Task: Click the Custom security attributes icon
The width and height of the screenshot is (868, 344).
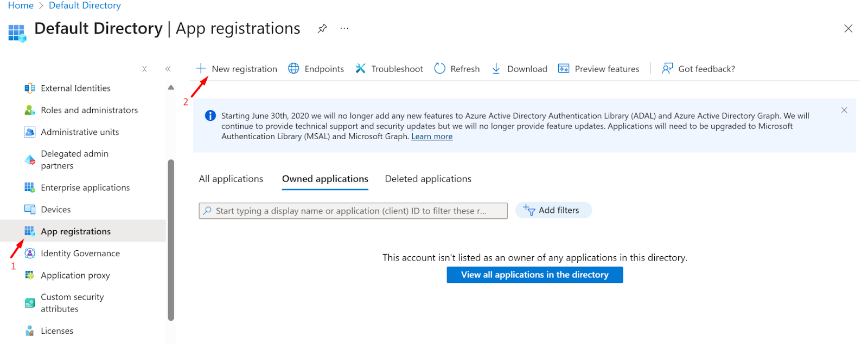Action: (x=30, y=303)
